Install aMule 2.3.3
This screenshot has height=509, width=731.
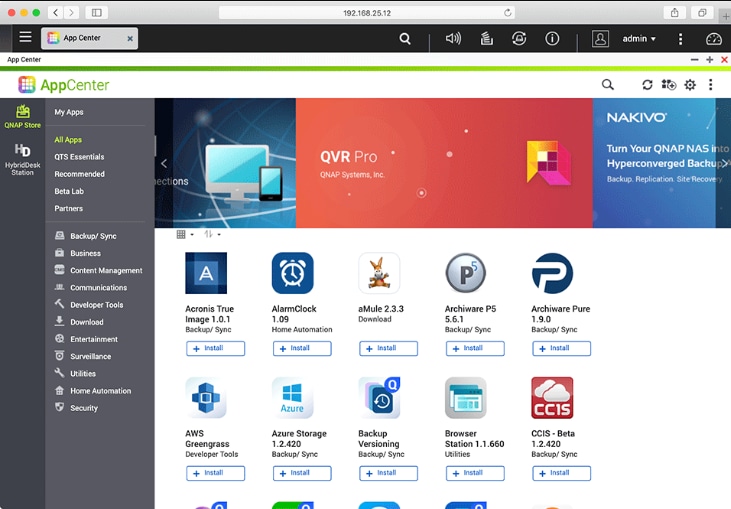pyautogui.click(x=388, y=348)
